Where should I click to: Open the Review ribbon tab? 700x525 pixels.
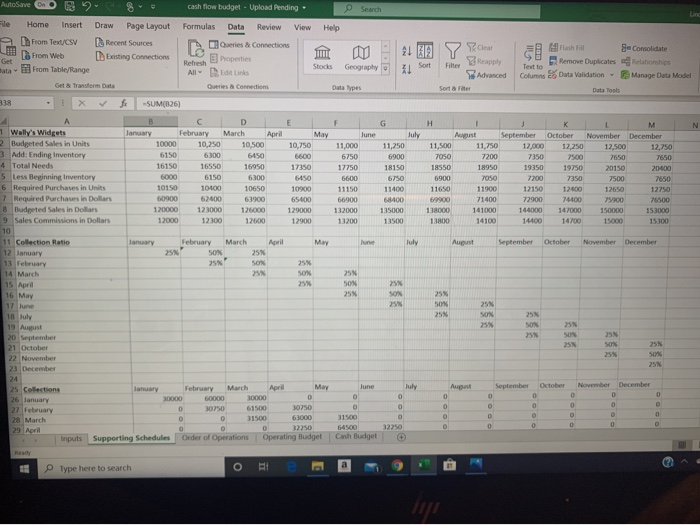point(269,27)
